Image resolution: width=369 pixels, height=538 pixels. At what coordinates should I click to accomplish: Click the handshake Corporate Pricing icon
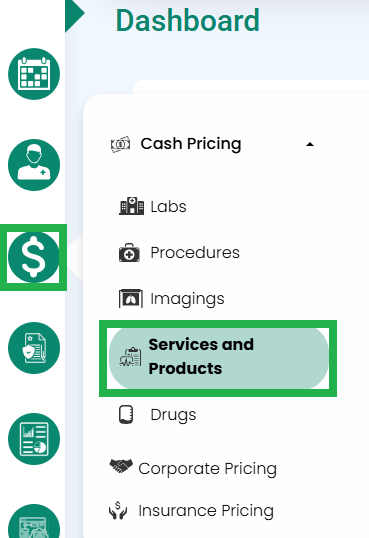tap(121, 466)
